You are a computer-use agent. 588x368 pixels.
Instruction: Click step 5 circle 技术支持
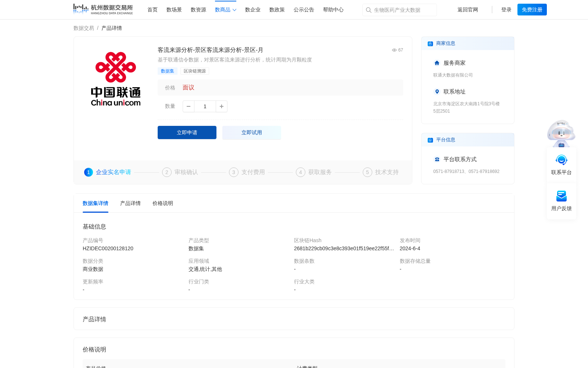point(367,172)
